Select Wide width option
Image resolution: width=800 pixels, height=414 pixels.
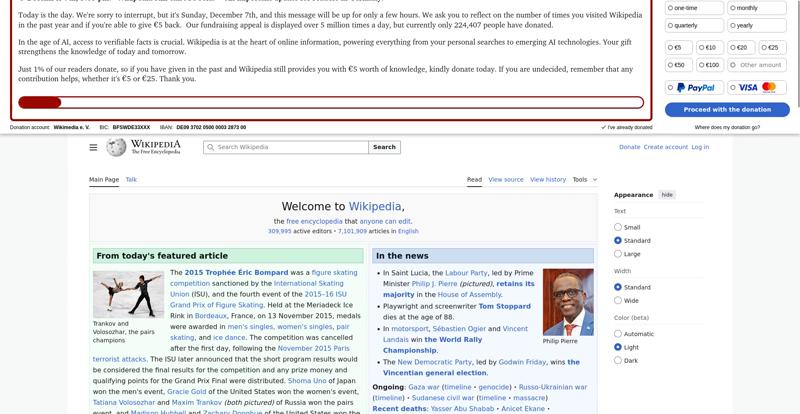[x=618, y=300]
